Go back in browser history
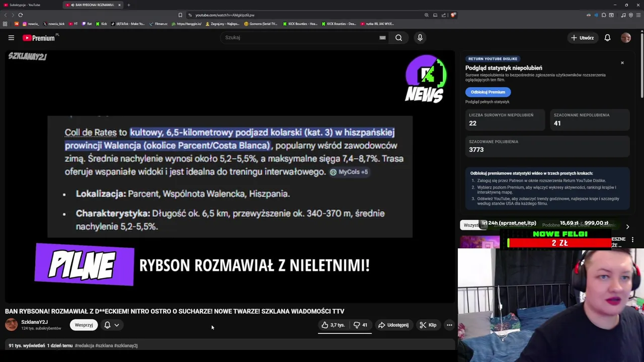The height and width of the screenshot is (362, 644). 6,15
